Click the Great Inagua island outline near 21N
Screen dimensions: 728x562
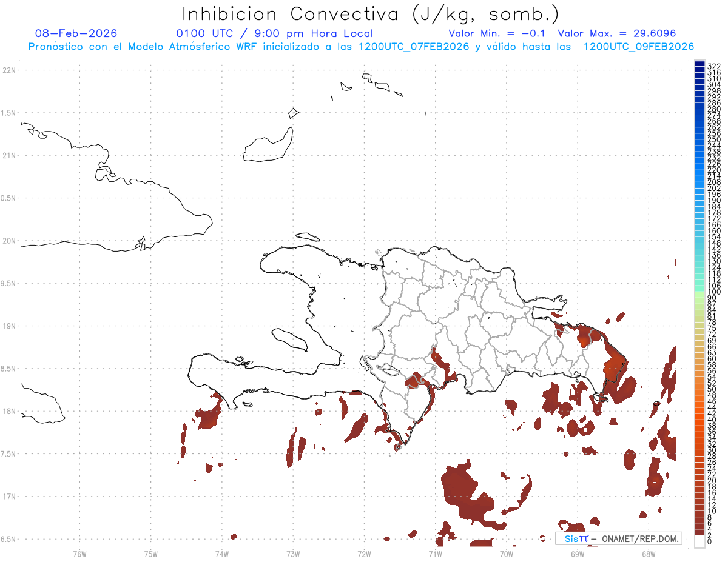tap(268, 146)
